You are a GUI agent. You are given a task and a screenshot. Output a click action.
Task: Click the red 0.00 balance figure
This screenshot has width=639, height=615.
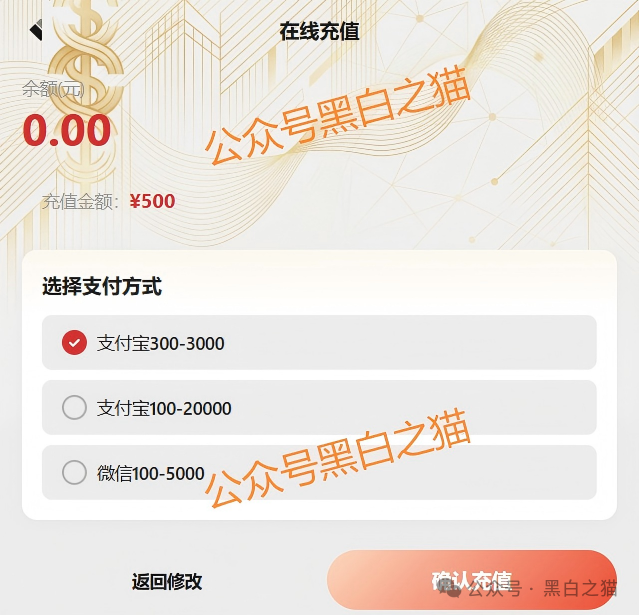pyautogui.click(x=67, y=131)
